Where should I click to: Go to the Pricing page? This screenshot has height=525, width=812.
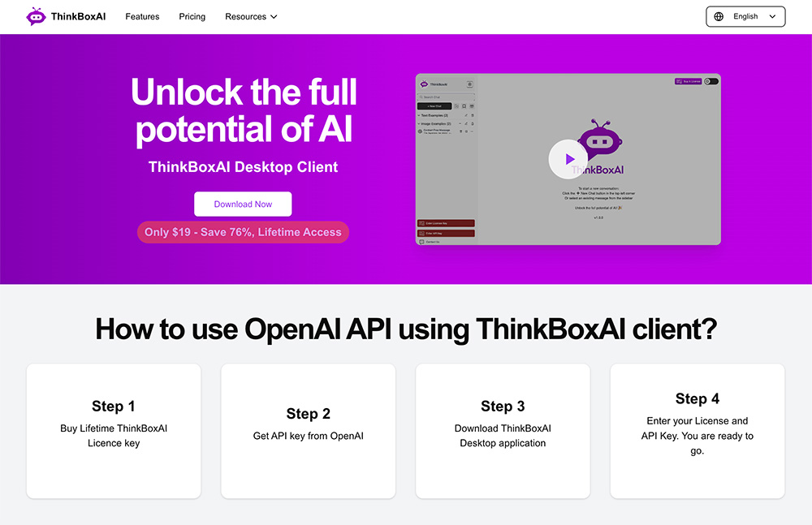192,16
